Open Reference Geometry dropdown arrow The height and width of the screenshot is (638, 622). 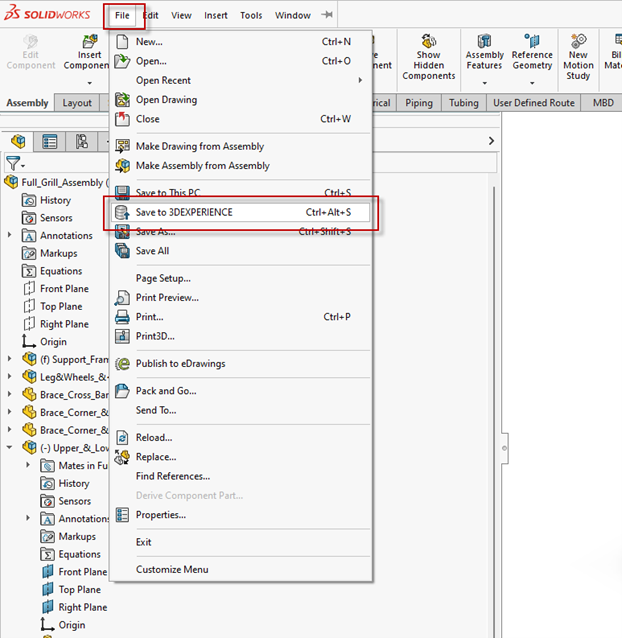pyautogui.click(x=532, y=83)
